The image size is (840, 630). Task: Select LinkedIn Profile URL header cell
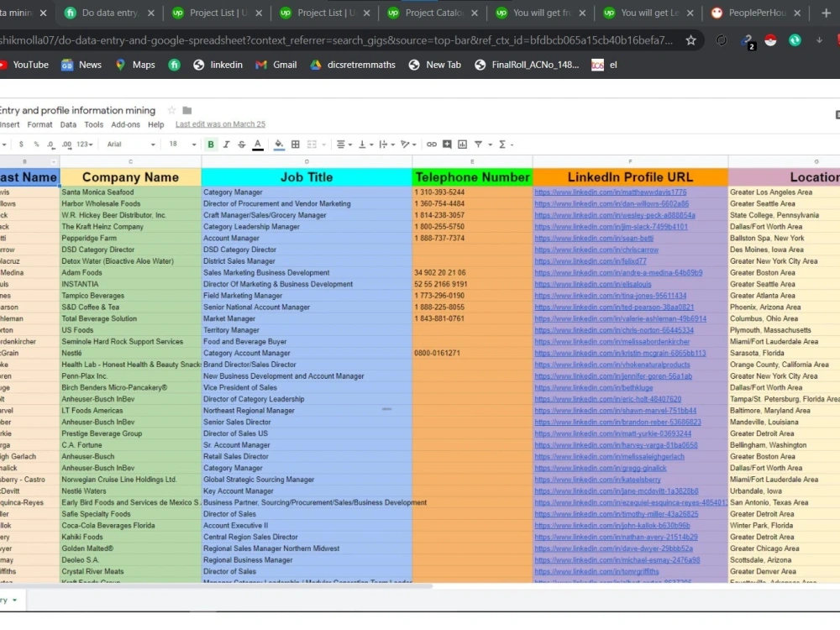click(631, 177)
